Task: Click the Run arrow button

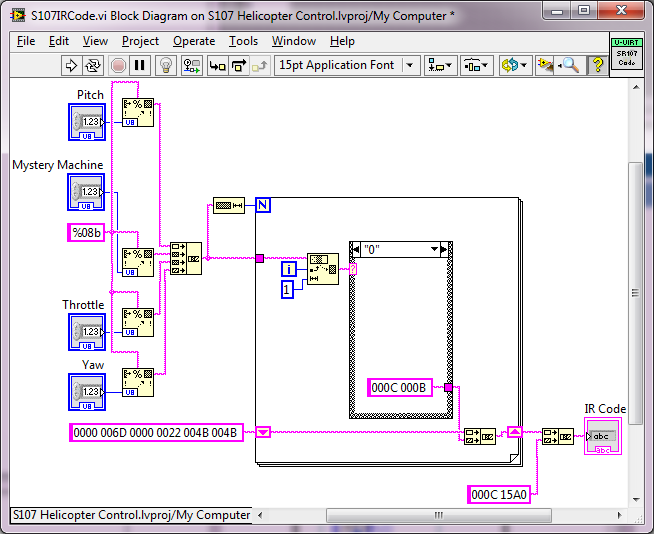Action: (71, 65)
